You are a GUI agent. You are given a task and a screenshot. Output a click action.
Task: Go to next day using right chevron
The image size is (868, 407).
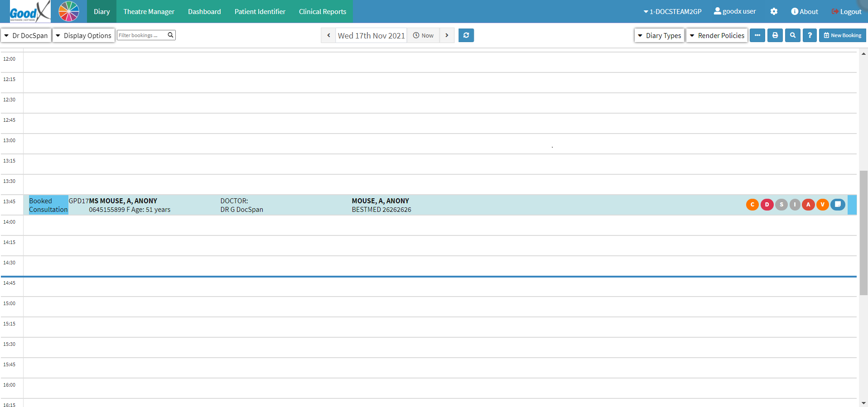tap(447, 35)
